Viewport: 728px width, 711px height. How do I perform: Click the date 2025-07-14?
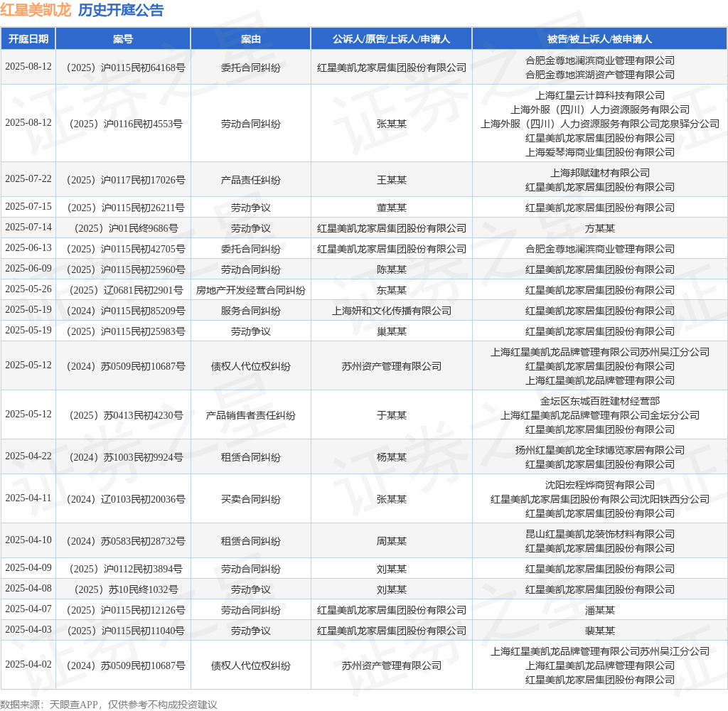pyautogui.click(x=28, y=227)
